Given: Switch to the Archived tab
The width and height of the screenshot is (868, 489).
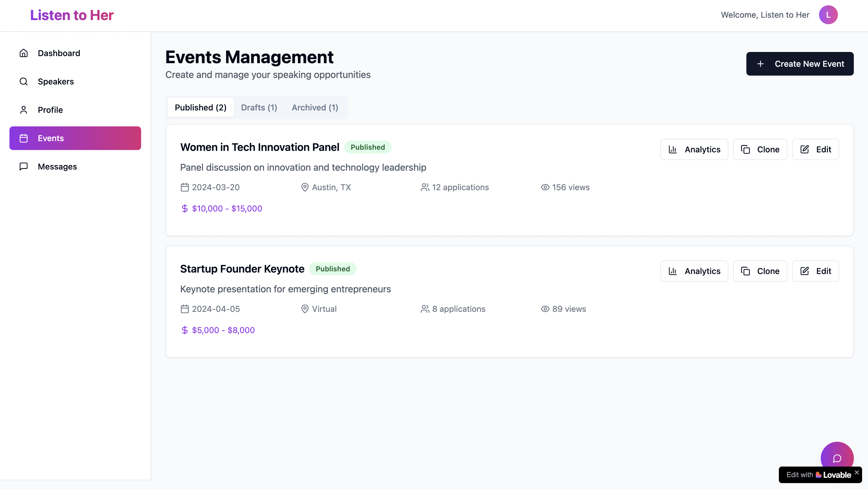Looking at the screenshot, I should pyautogui.click(x=315, y=107).
